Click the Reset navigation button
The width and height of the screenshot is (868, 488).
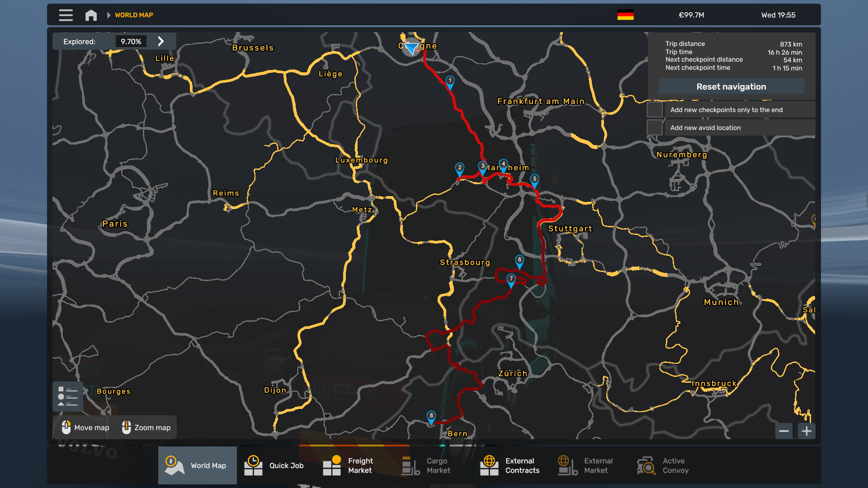(731, 86)
